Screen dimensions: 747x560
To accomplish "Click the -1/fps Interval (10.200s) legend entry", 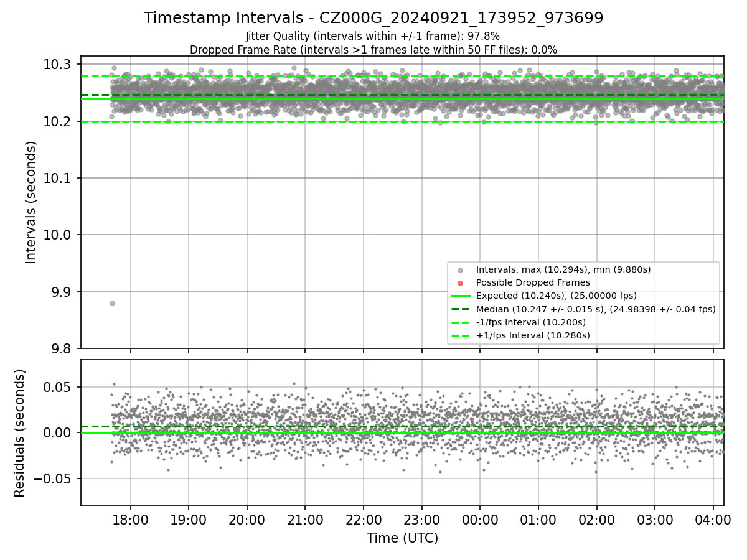I will (x=531, y=322).
